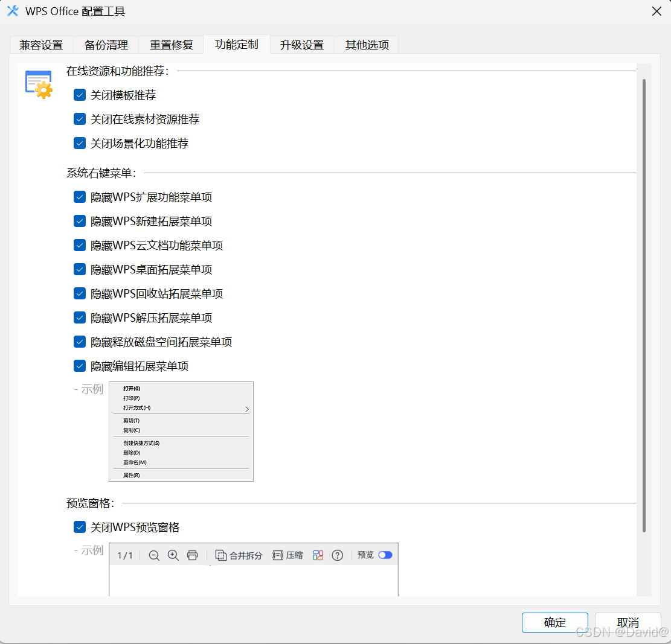
Task: Toggle 隐藏WPS解压拓展菜单项 checkbox
Action: click(80, 317)
